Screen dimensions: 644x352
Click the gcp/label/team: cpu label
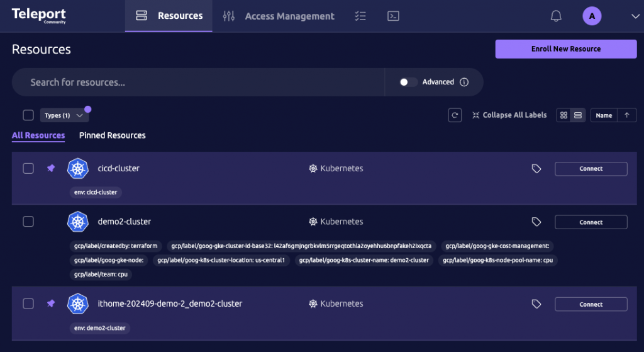[101, 275]
